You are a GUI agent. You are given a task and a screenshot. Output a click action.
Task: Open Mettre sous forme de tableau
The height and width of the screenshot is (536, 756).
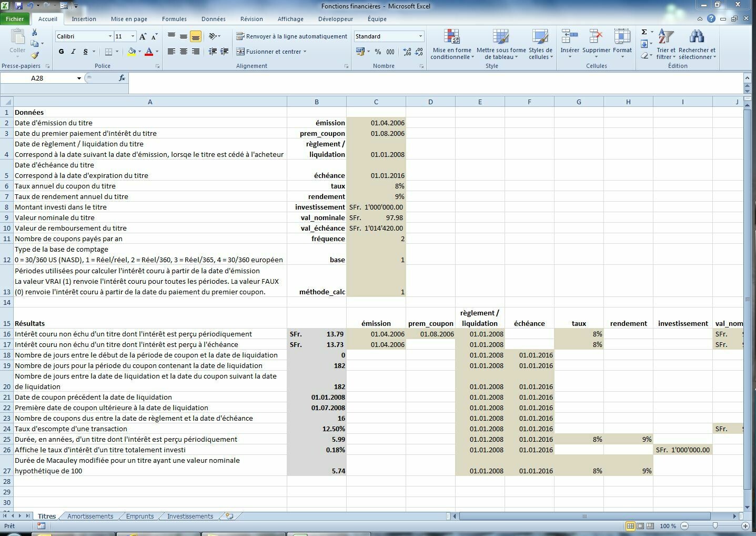click(x=501, y=44)
